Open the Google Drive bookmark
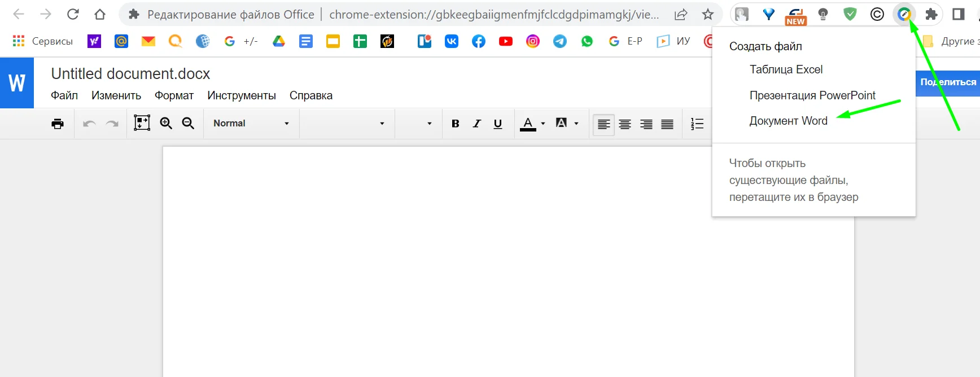 pyautogui.click(x=279, y=41)
